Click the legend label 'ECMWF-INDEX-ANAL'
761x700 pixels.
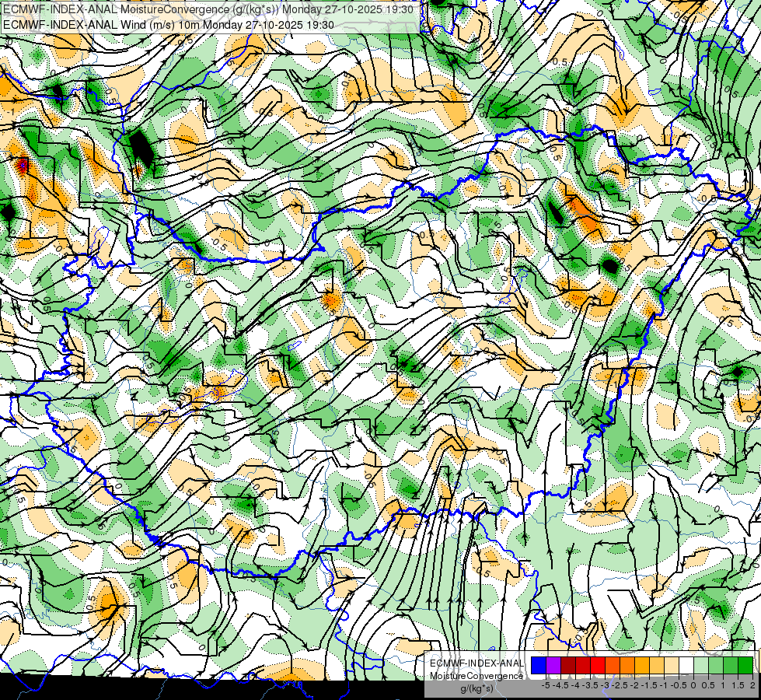(477, 663)
